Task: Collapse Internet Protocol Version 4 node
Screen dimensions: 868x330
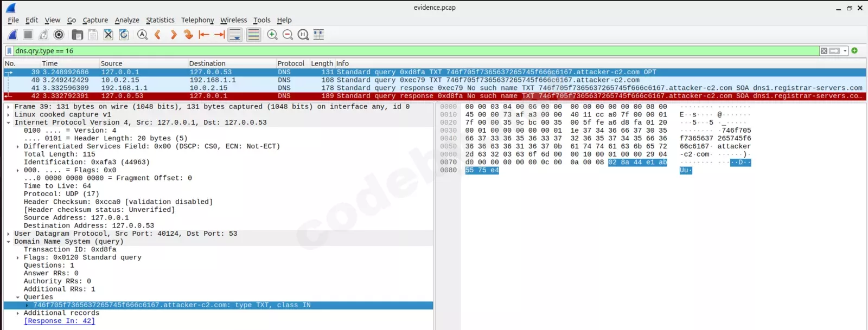Action: point(9,122)
